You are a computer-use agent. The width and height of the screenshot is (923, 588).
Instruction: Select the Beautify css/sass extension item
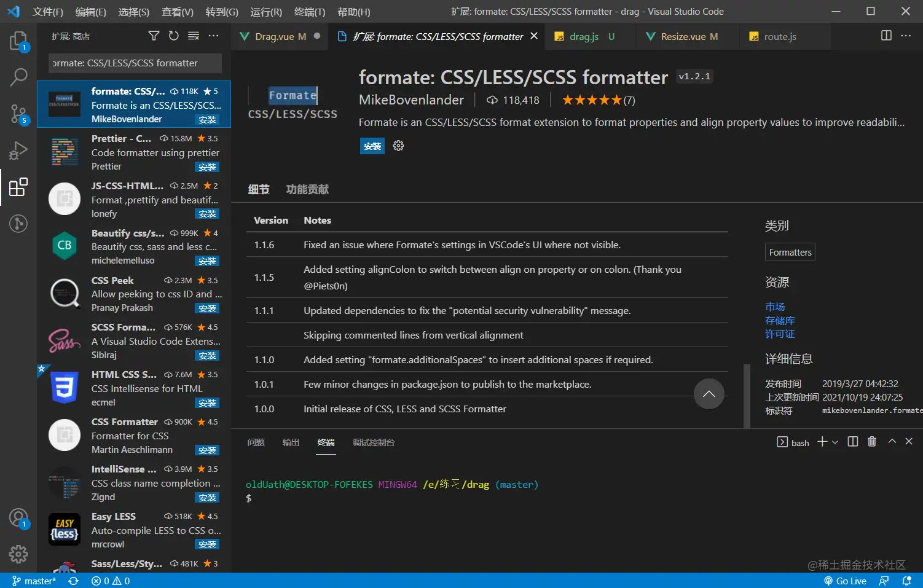pyautogui.click(x=134, y=246)
